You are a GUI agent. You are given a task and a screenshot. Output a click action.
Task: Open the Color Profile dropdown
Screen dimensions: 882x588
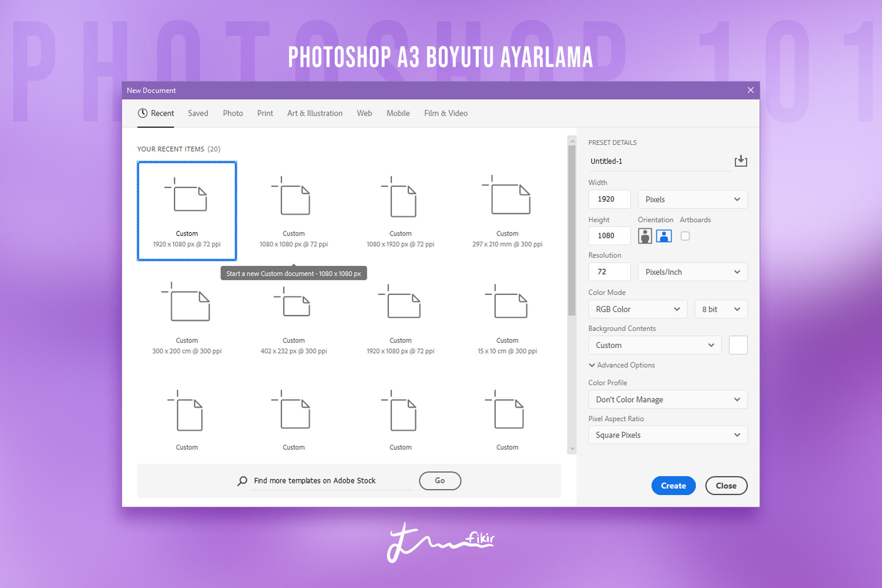(667, 399)
